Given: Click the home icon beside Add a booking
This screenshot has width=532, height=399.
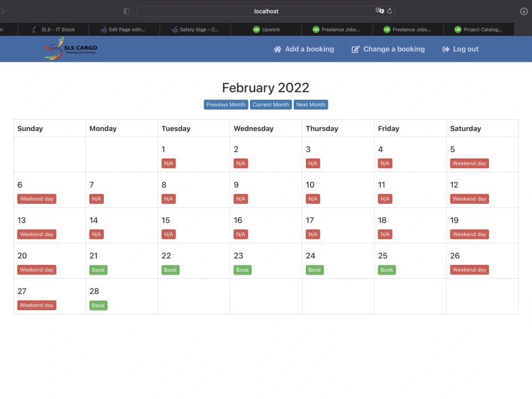Looking at the screenshot, I should [x=277, y=49].
